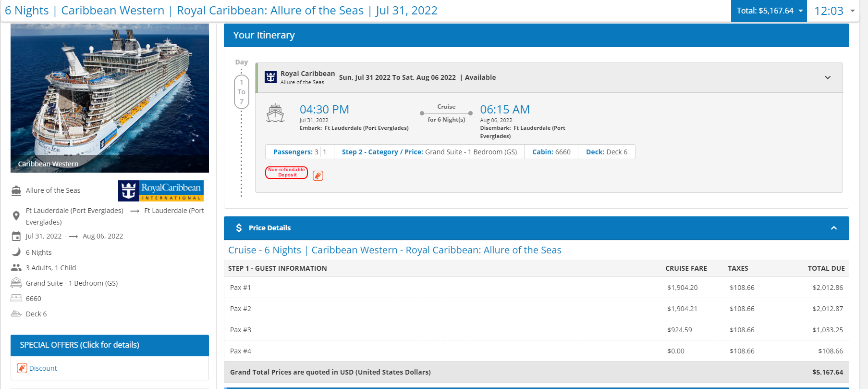Click Pax #4 taxes $108.66
The height and width of the screenshot is (389, 868).
tap(742, 351)
